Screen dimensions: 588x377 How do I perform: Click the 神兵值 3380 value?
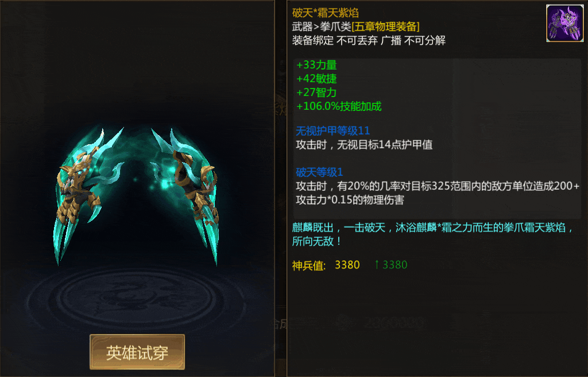[x=347, y=265]
